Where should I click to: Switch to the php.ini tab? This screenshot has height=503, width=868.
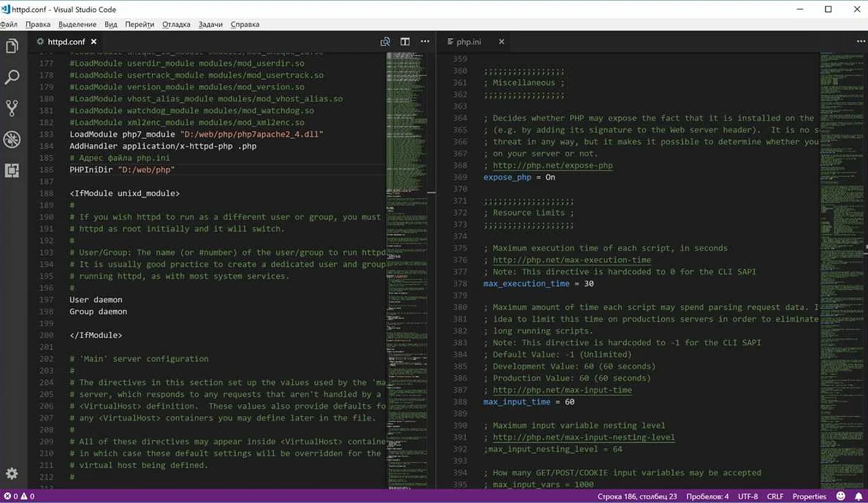pyautogui.click(x=468, y=42)
